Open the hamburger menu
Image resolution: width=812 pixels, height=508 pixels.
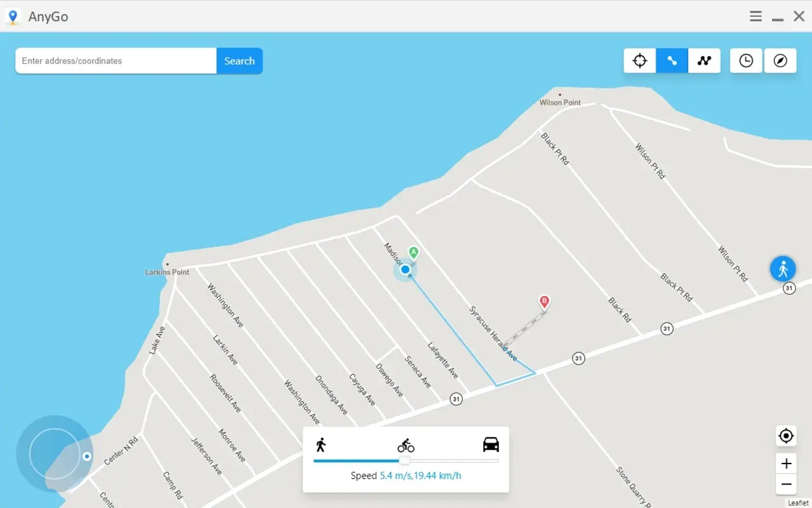(x=755, y=16)
